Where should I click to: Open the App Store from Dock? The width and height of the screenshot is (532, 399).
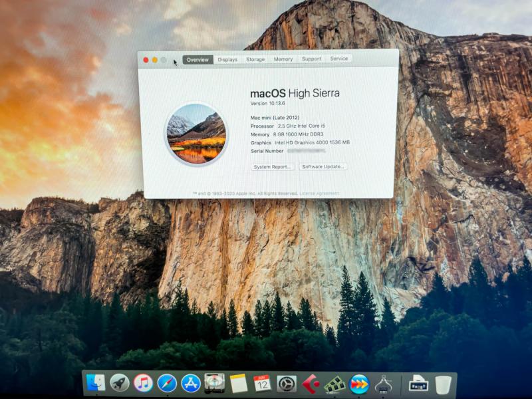point(191,384)
